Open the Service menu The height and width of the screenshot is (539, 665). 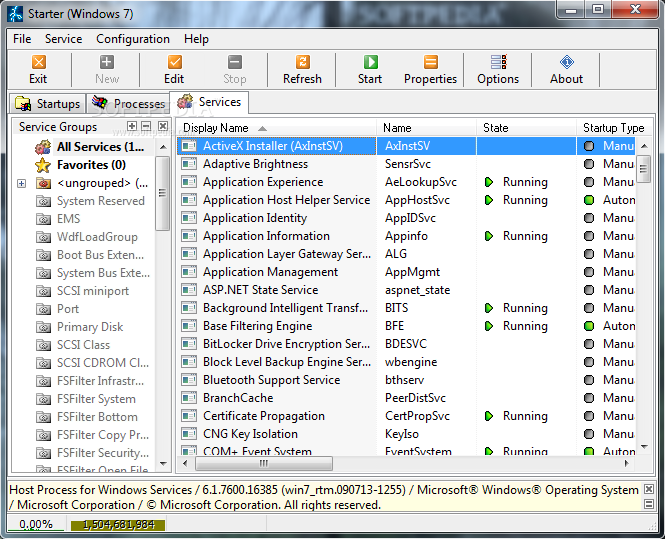[64, 39]
